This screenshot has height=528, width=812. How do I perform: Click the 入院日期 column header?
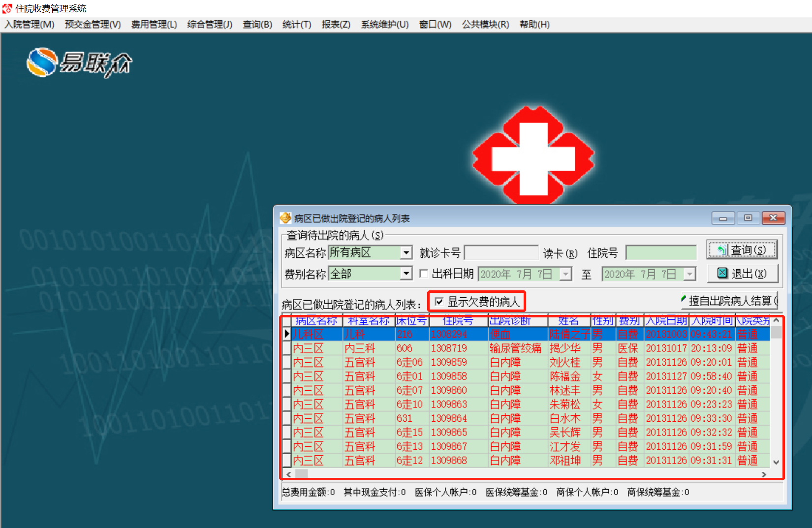tap(666, 321)
